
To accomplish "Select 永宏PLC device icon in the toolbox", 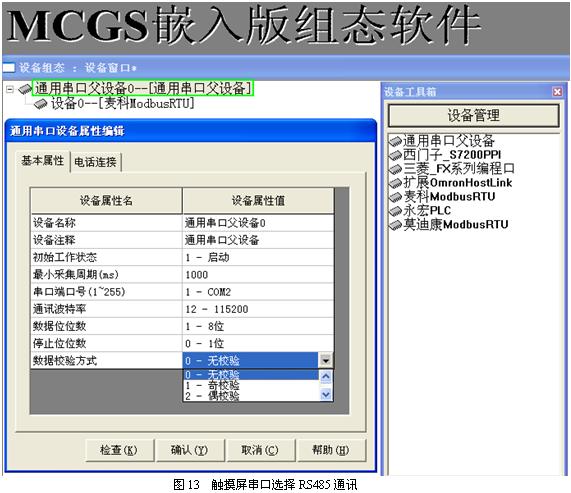I will 395,210.
